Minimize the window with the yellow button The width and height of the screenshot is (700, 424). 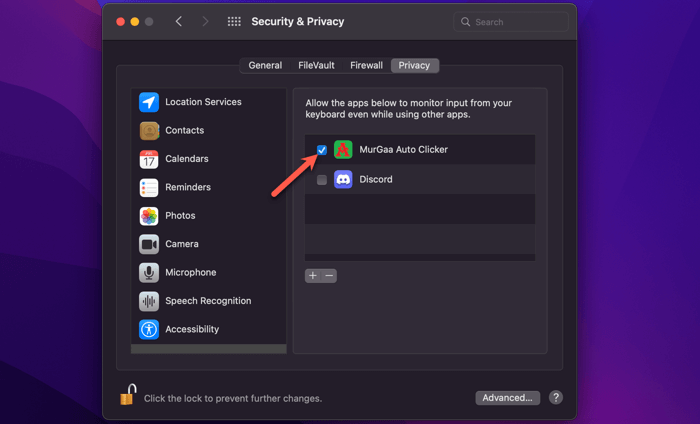point(135,21)
